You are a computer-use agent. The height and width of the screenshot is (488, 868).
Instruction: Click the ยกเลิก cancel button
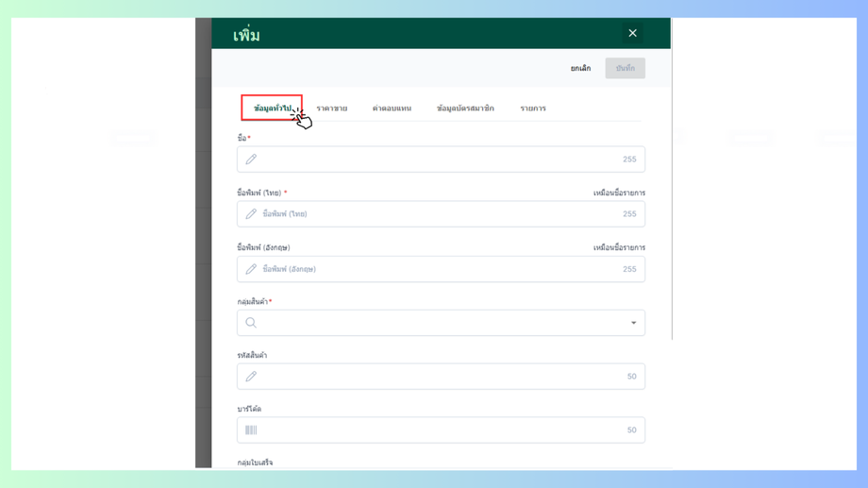point(580,68)
